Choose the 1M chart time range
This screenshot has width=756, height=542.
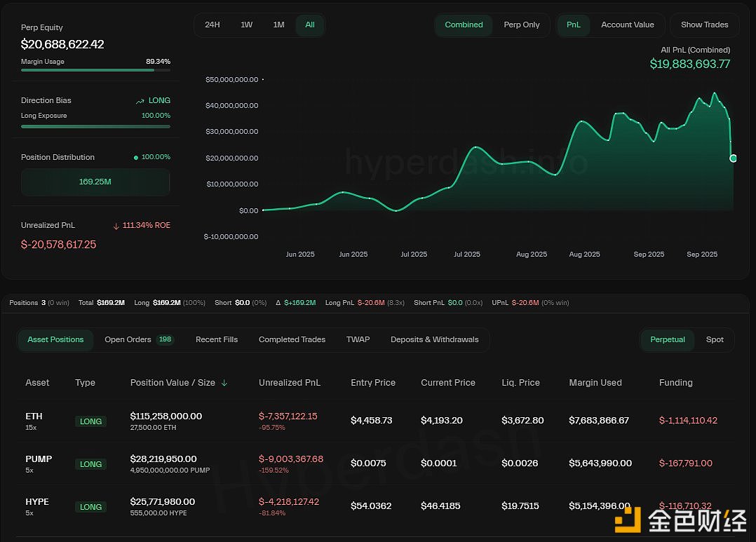click(278, 25)
